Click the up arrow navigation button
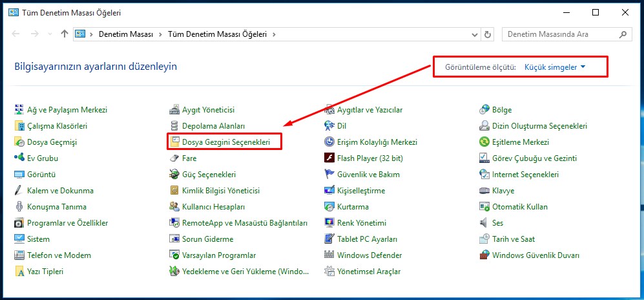Screen dimensions: 644x300 64,34
